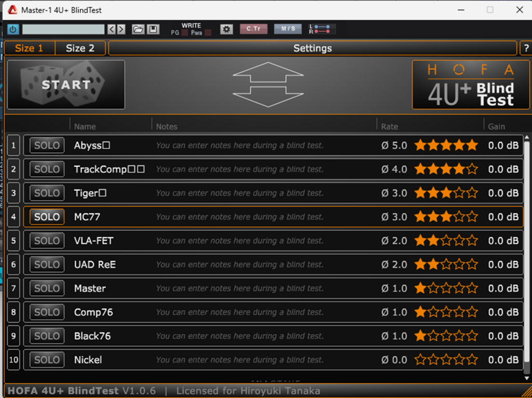Click the Comp76 name label
The height and width of the screenshot is (398, 532).
coord(94,312)
